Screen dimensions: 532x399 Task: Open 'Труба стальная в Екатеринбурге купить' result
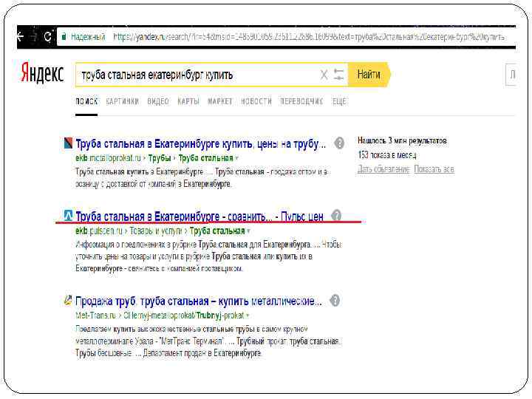click(200, 144)
